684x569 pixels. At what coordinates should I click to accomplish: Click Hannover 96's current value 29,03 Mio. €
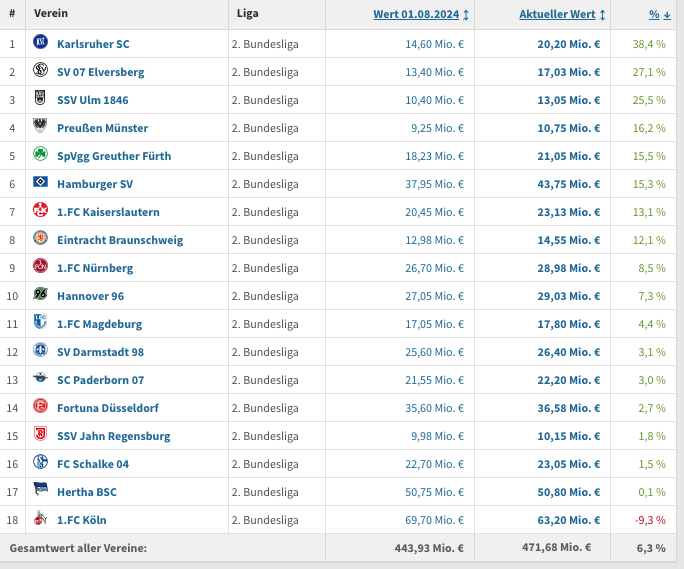[x=569, y=296]
